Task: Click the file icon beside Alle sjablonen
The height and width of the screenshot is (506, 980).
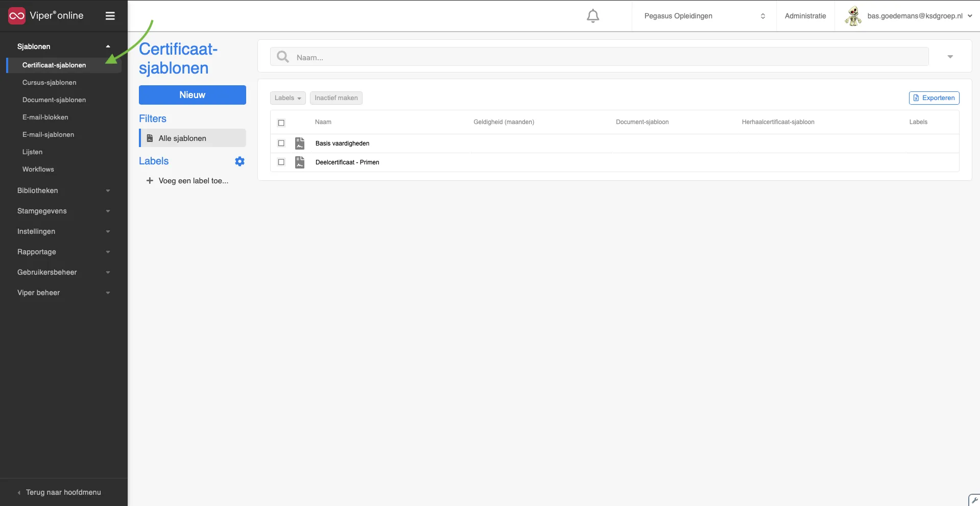Action: click(150, 138)
